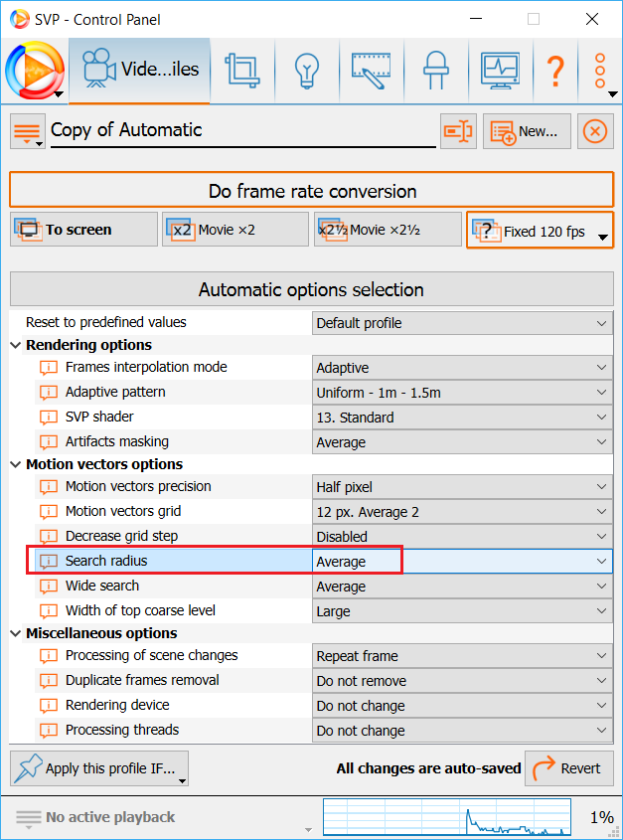
Task: Collapse the Motion vectors options section
Action: 16,464
